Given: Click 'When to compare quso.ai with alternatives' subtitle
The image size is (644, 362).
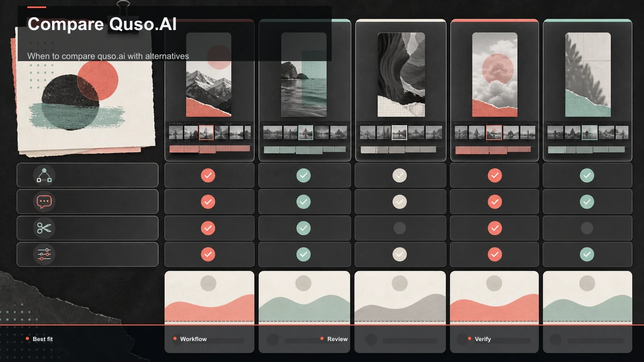Looking at the screenshot, I should (108, 56).
